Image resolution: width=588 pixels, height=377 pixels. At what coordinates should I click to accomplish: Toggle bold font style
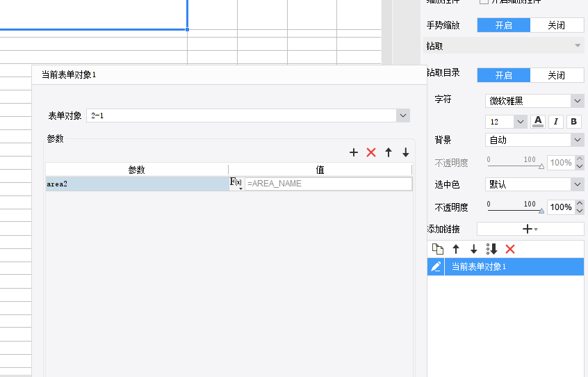(x=573, y=122)
